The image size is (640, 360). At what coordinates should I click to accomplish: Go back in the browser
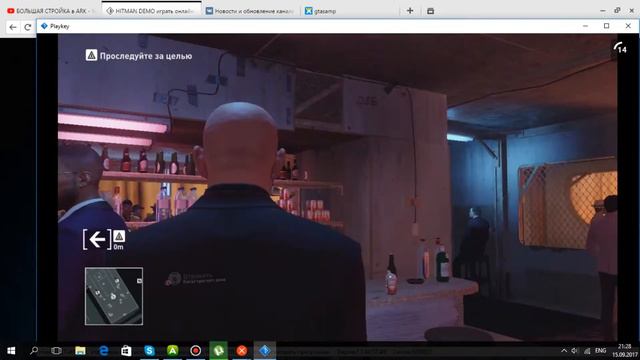13,27
